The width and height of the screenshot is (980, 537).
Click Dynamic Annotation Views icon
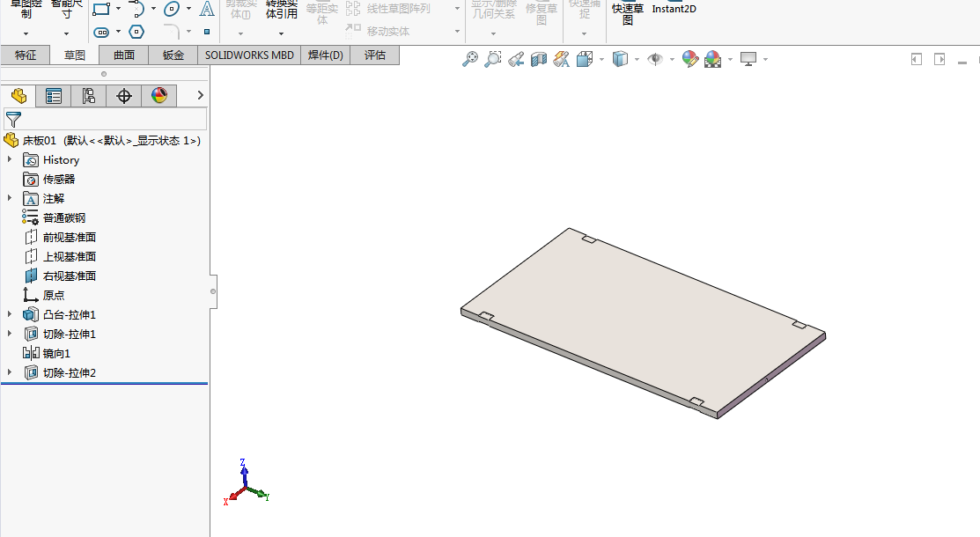561,59
